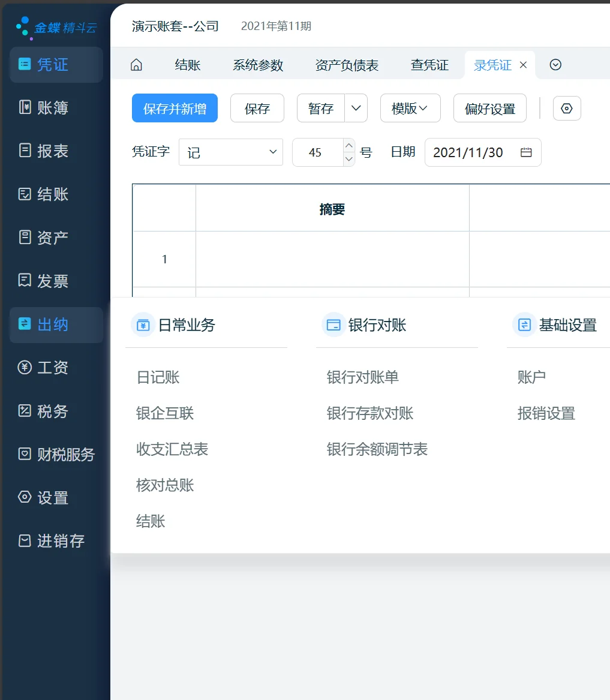Open the home tab icon
The height and width of the screenshot is (700, 610).
(x=136, y=65)
